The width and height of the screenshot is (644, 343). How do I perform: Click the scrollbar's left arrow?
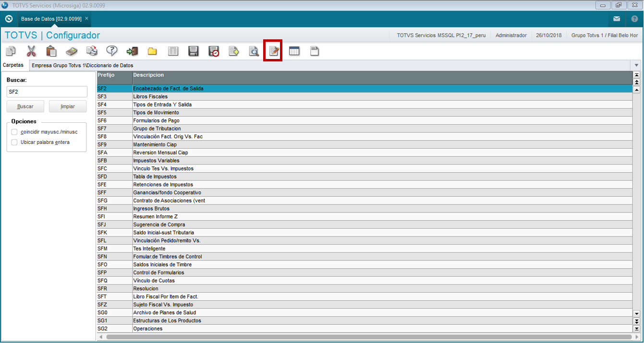coord(101,337)
